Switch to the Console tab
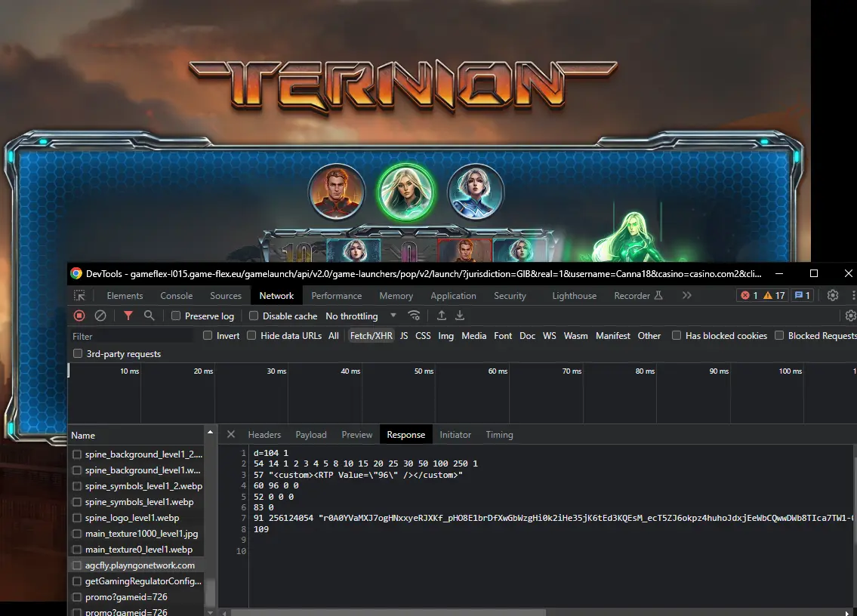This screenshot has height=616, width=857. click(176, 296)
